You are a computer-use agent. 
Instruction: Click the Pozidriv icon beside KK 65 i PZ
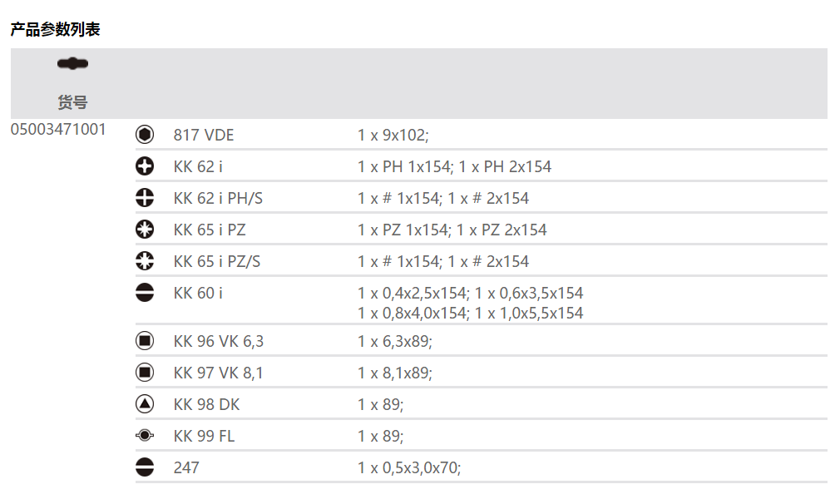(x=145, y=230)
